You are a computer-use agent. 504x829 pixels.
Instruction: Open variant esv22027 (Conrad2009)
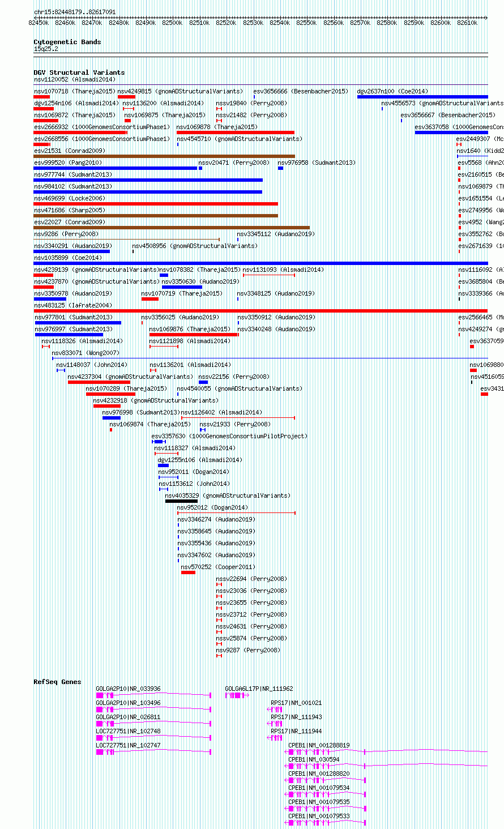pos(70,222)
